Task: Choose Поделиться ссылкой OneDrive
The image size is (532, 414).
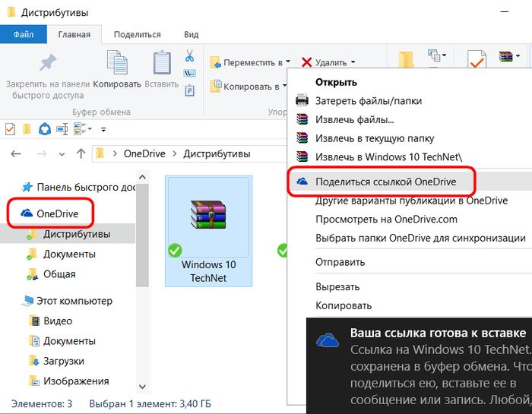Action: [410, 182]
